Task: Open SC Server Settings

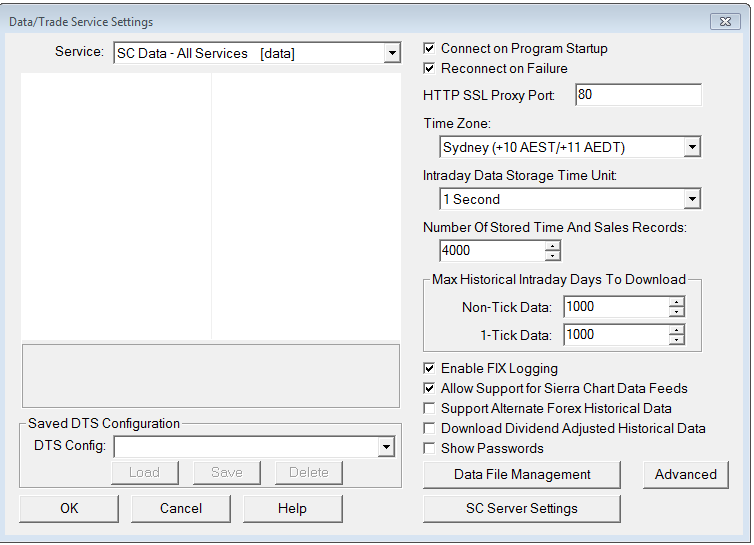Action: 522,508
